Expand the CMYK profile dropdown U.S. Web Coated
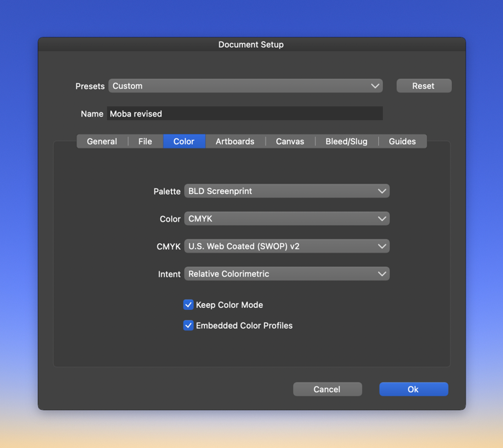Screen dimensions: 503x448 [286, 246]
